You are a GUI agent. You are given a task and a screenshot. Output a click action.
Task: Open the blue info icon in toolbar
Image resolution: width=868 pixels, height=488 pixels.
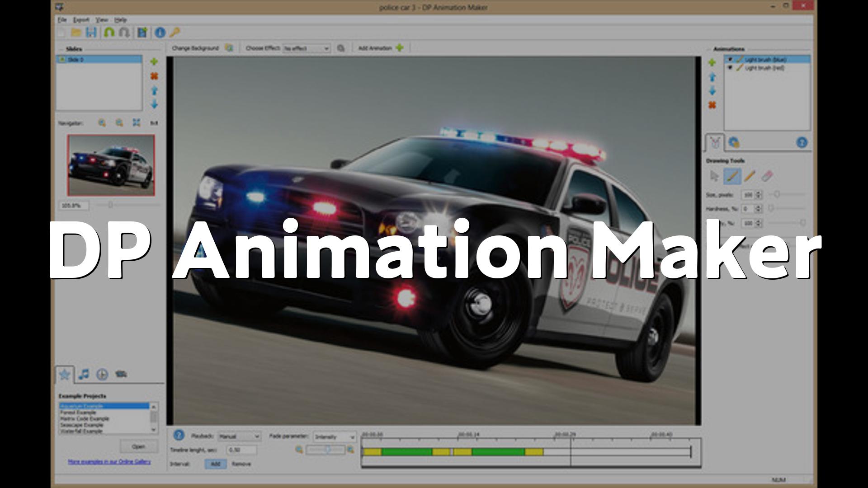click(160, 32)
